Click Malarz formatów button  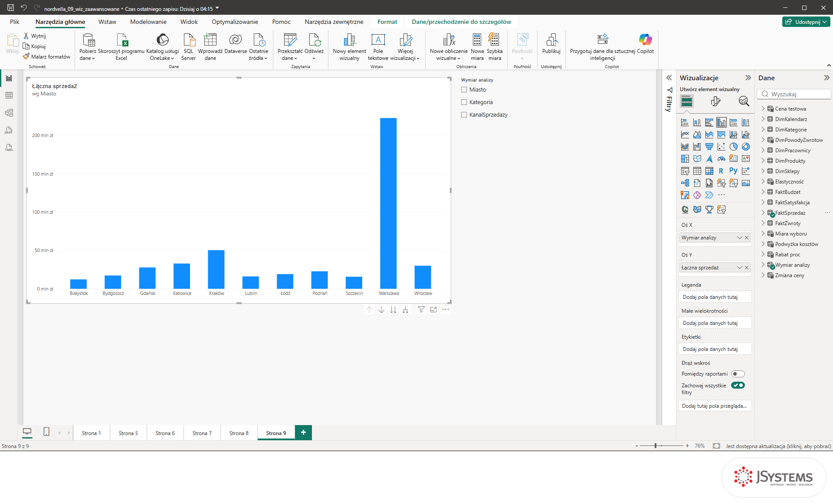click(46, 57)
